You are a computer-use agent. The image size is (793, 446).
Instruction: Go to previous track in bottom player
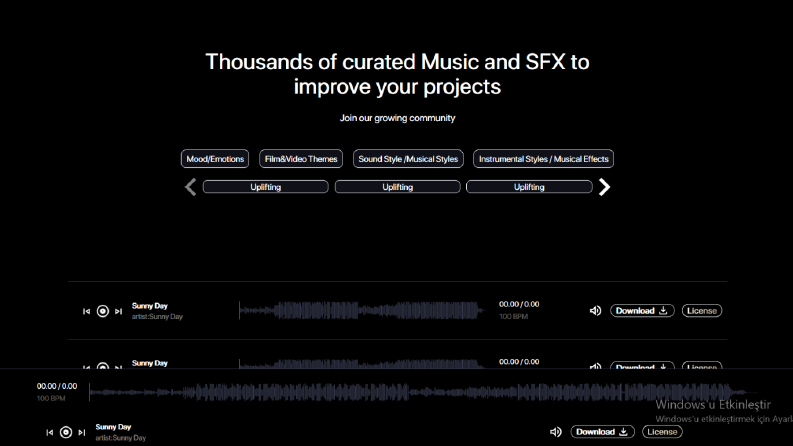point(50,432)
